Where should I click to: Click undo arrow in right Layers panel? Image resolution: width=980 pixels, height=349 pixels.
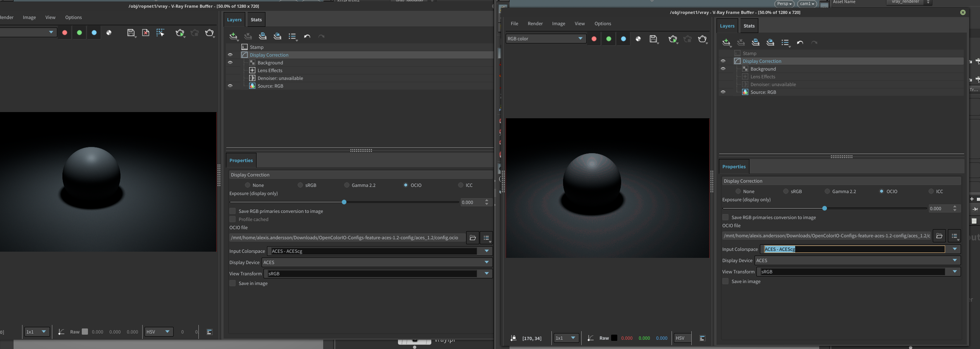click(x=800, y=43)
